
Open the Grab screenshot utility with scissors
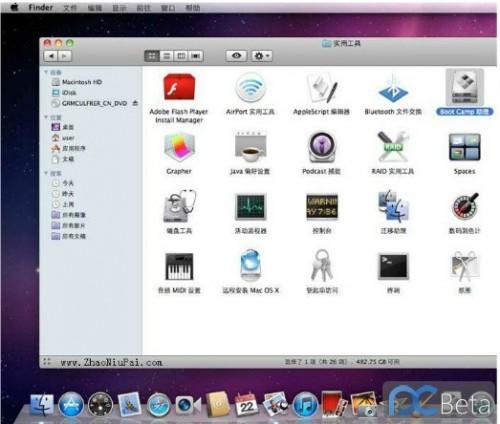[465, 266]
